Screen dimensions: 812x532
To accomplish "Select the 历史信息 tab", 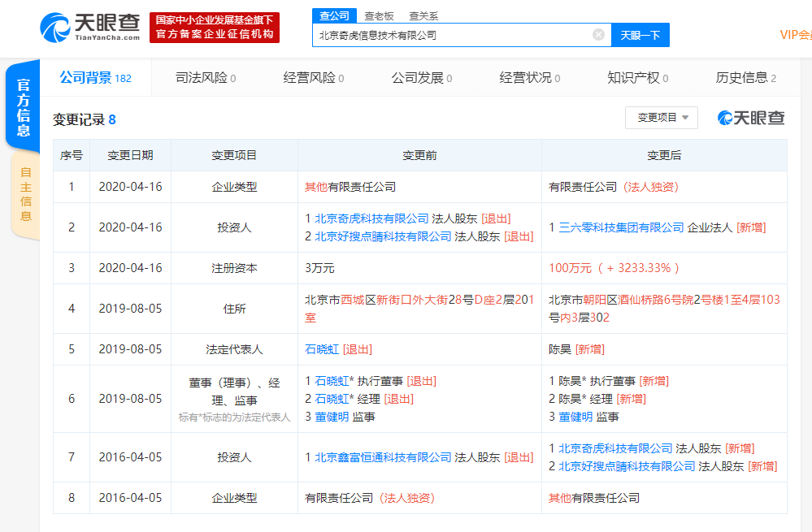I will coord(744,77).
